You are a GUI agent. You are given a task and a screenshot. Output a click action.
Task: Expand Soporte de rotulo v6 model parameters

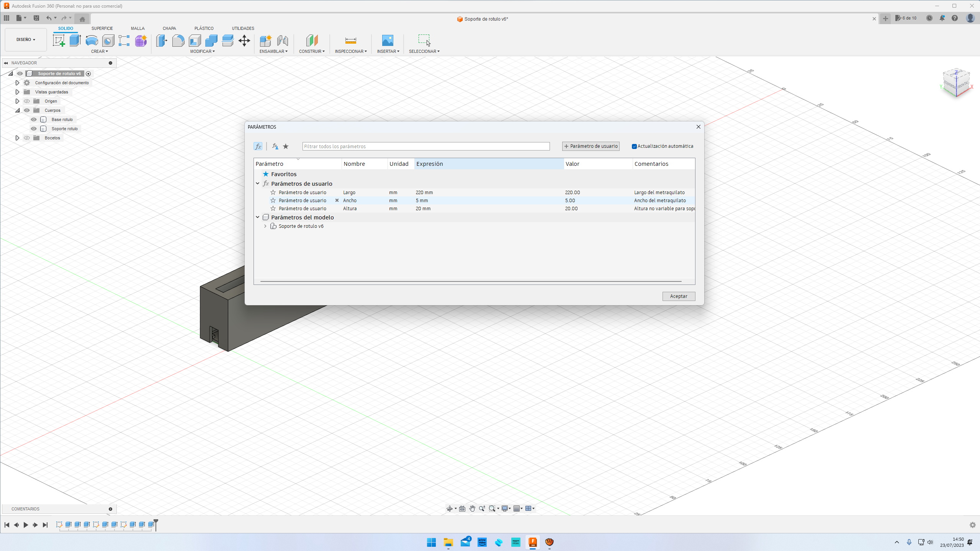pyautogui.click(x=265, y=226)
